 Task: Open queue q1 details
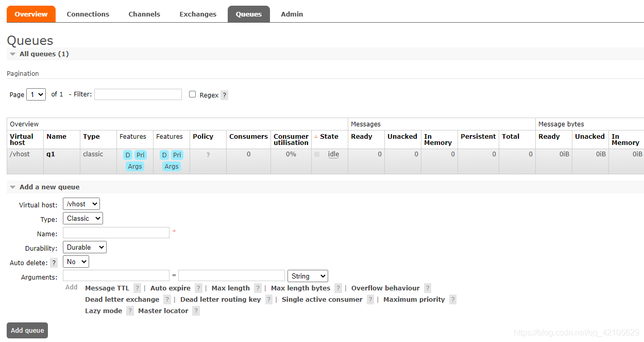click(50, 154)
